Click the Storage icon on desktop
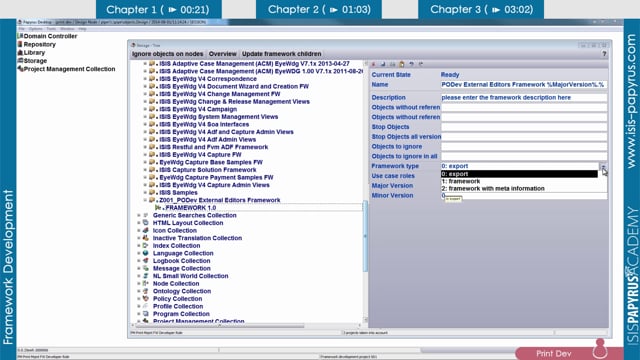Image resolution: width=640 pixels, height=360 pixels. pyautogui.click(x=20, y=60)
